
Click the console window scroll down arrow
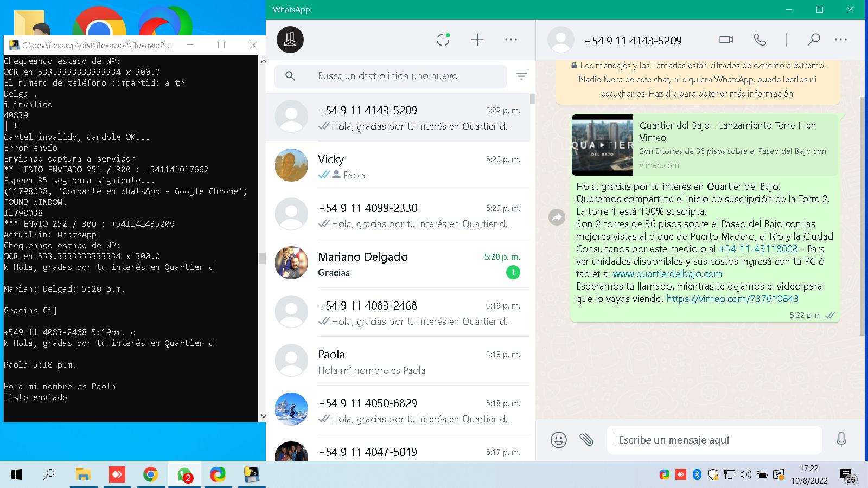coord(263,416)
